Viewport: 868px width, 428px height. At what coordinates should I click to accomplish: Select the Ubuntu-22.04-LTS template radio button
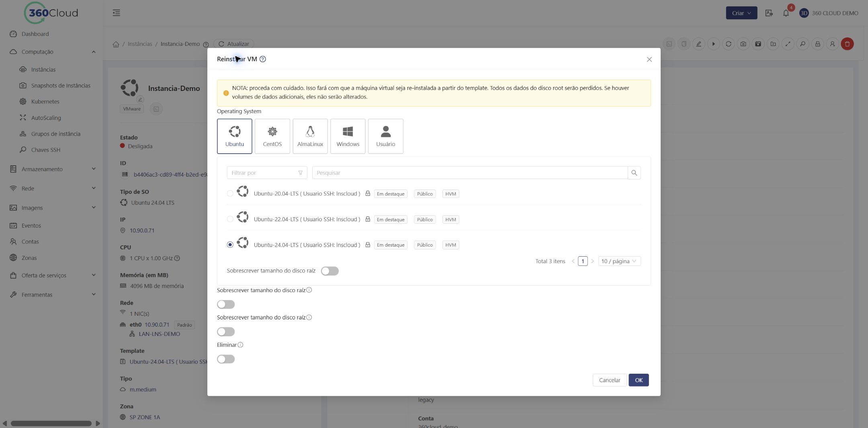230,219
